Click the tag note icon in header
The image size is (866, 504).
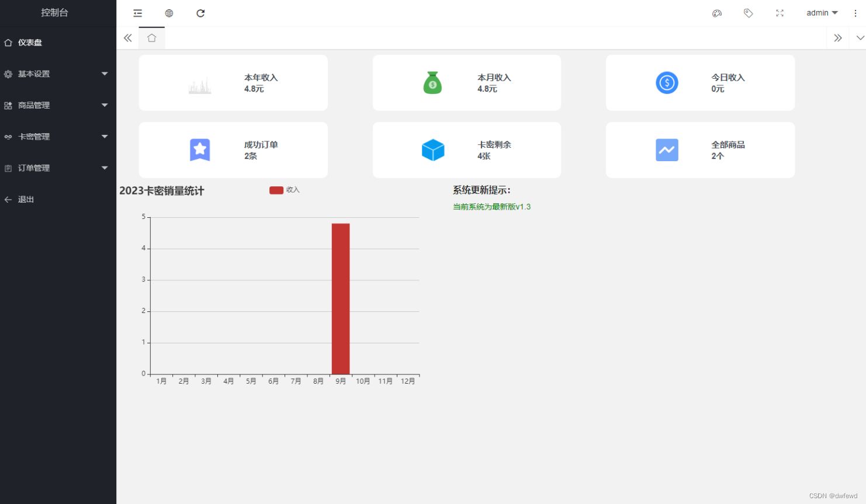point(748,13)
